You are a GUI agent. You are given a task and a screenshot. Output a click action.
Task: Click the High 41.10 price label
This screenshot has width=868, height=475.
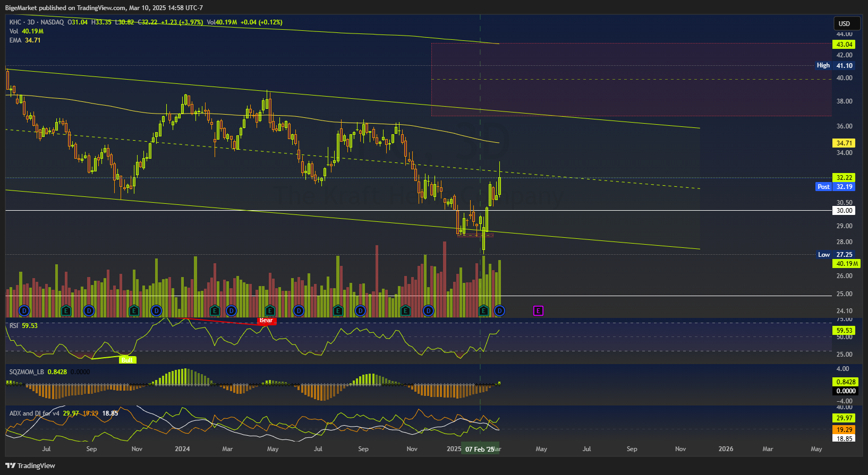click(x=835, y=65)
